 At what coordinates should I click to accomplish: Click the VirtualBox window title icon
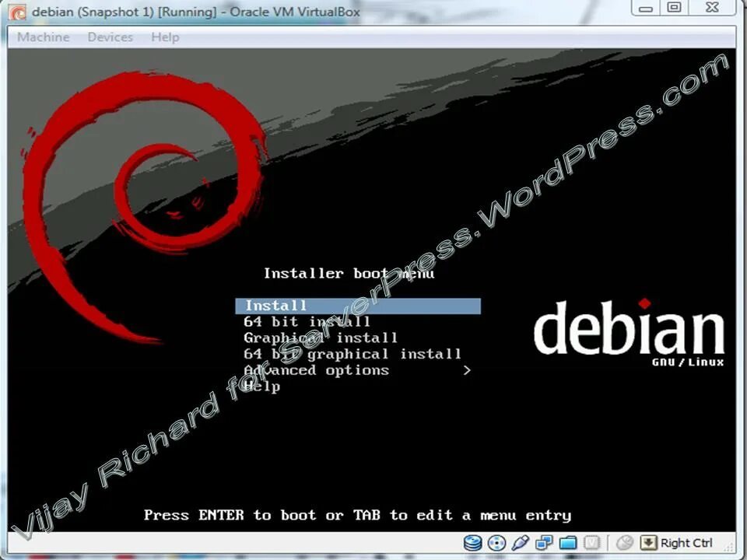tap(18, 12)
